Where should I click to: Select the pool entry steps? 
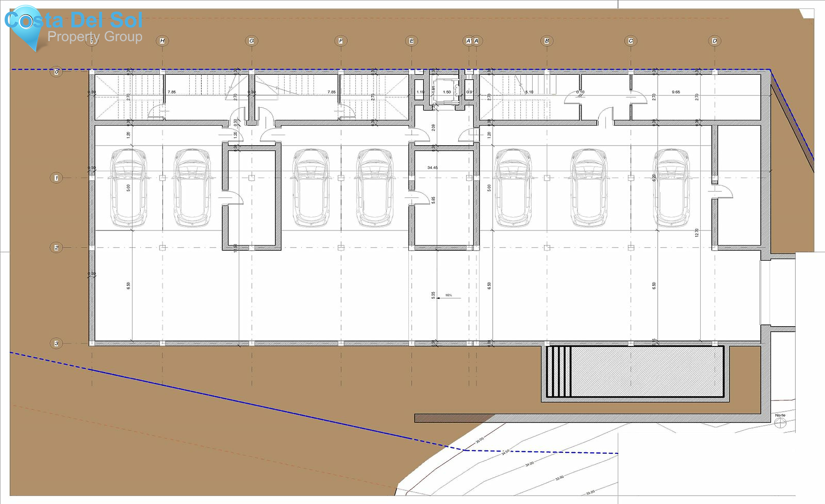[x=559, y=371]
